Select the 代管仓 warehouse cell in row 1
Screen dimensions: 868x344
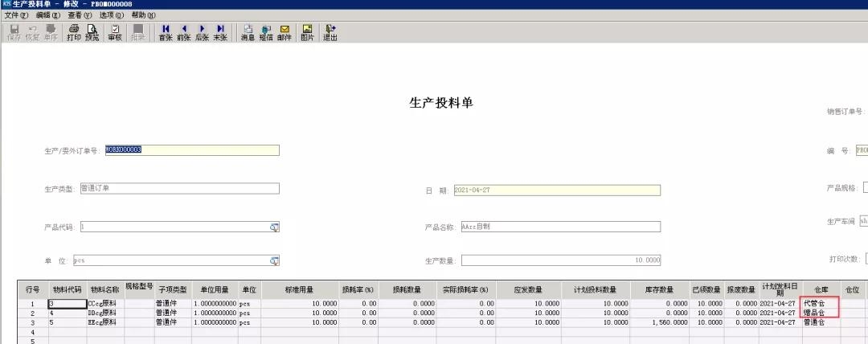click(x=813, y=304)
